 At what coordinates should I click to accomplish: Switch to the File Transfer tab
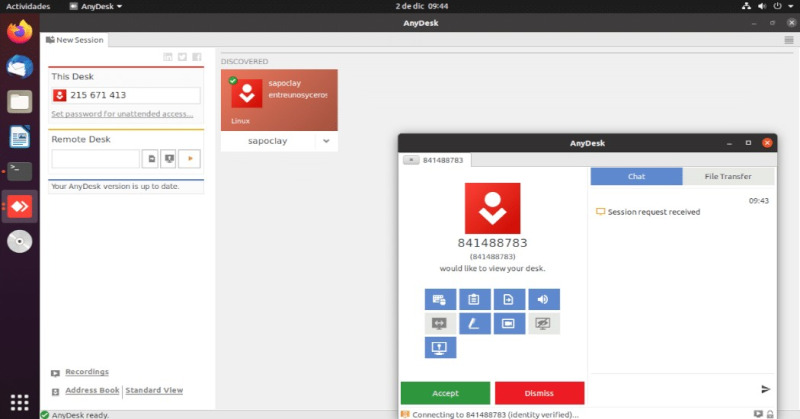[x=728, y=177]
